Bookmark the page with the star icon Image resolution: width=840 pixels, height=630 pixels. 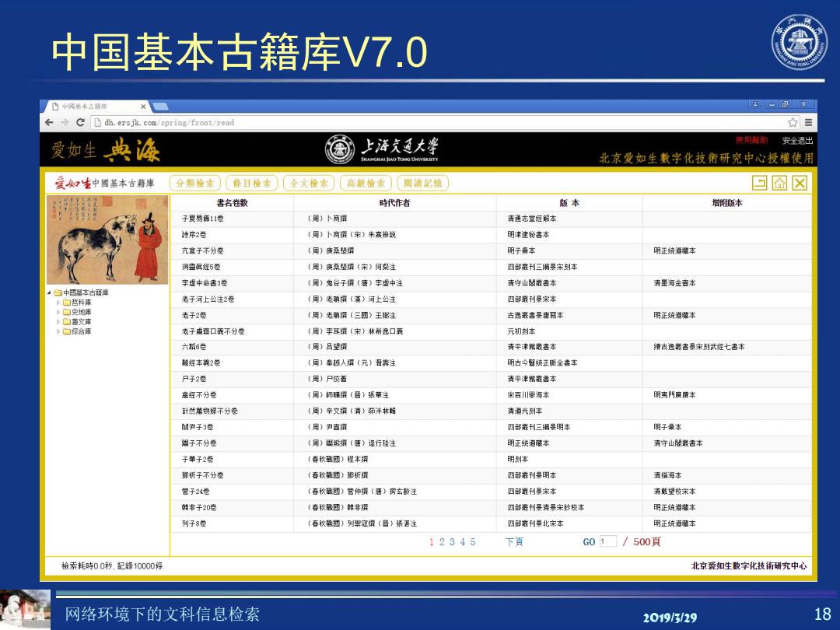click(793, 123)
